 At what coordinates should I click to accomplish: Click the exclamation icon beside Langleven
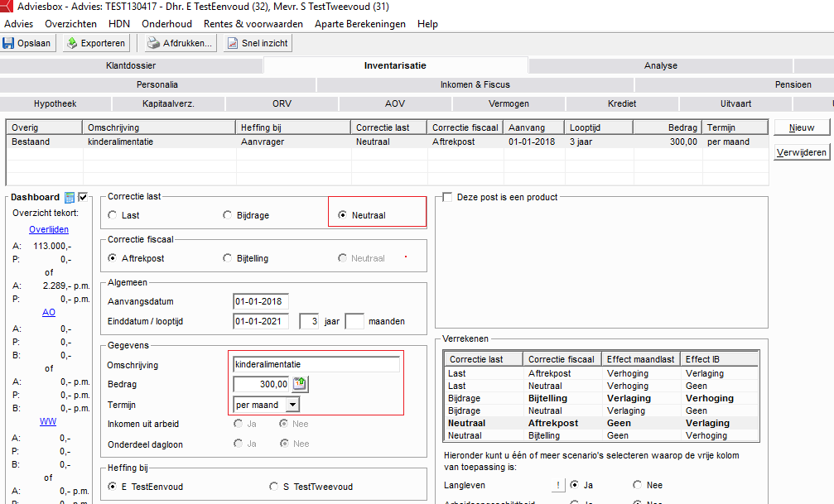pos(558,485)
